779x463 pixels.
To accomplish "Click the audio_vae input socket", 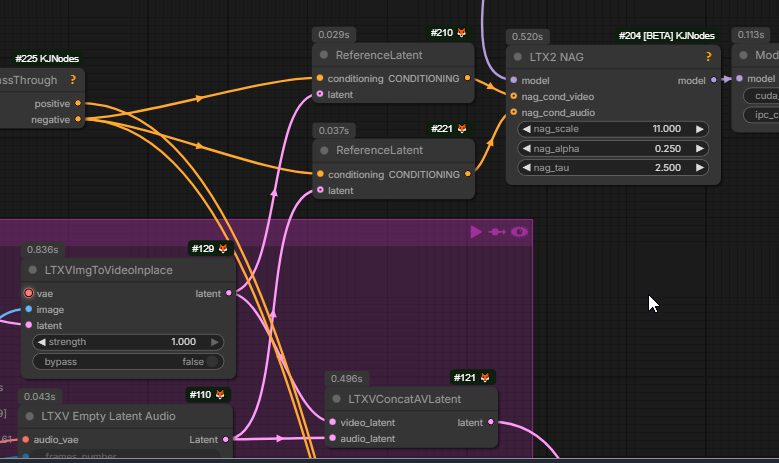I will (x=26, y=439).
